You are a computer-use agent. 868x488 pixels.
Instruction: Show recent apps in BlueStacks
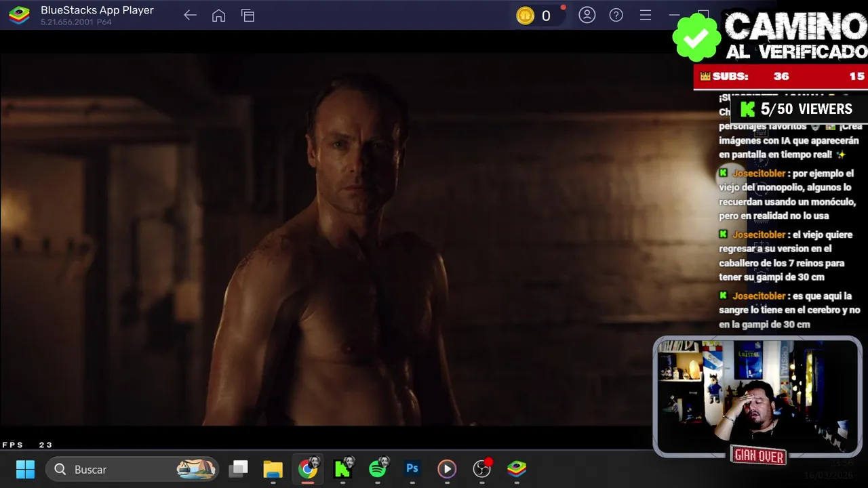coord(248,15)
